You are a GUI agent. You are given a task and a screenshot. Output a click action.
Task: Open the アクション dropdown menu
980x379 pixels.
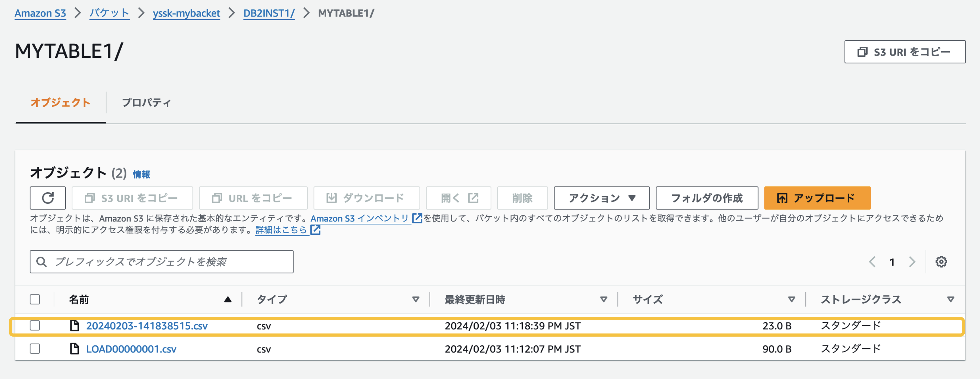pos(601,198)
